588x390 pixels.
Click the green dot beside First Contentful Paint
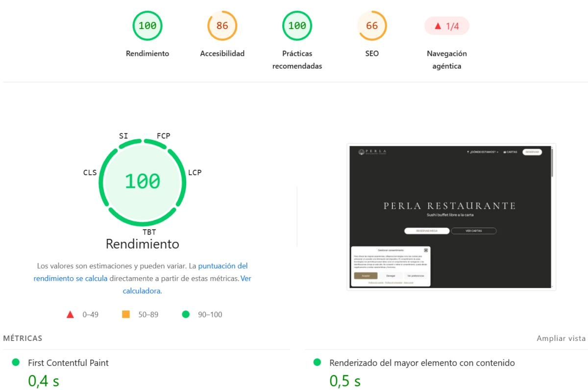pos(16,362)
